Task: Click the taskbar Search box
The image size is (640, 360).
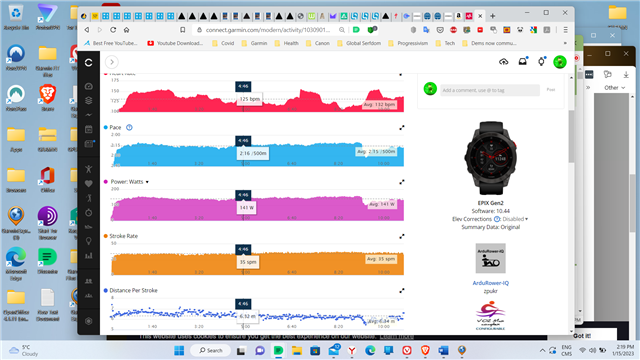Action: pos(211,350)
